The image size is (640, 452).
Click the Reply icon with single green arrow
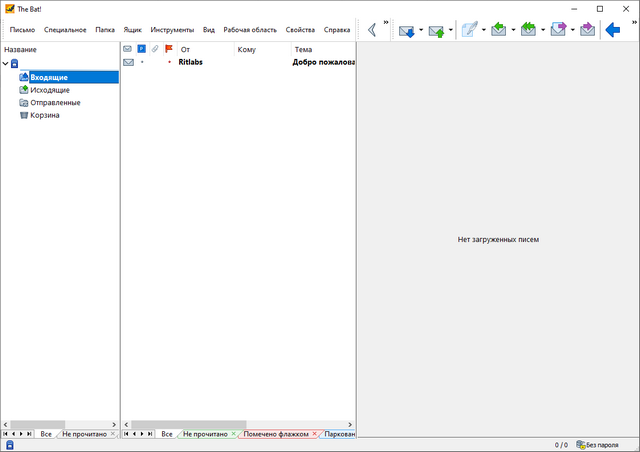tap(498, 29)
